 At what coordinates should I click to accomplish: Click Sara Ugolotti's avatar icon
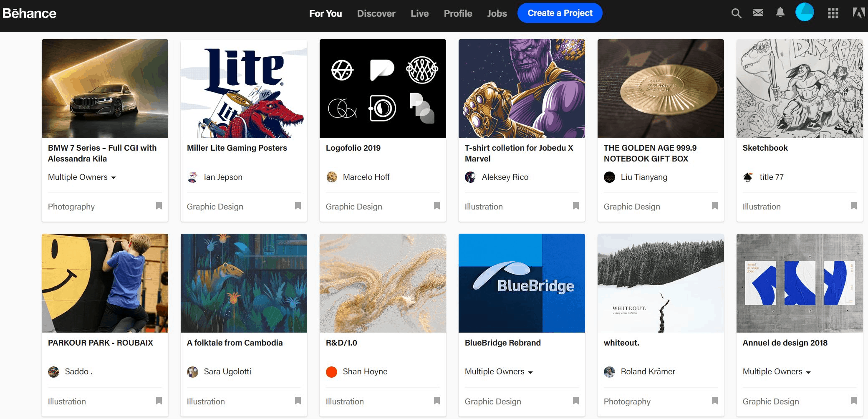coord(192,372)
